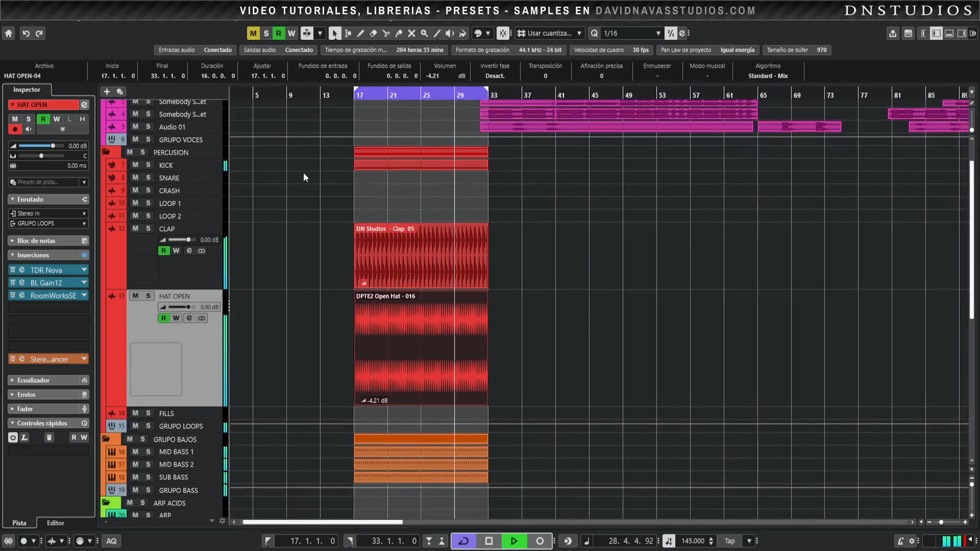The width and height of the screenshot is (980, 551).
Task: Select the Scissors split tool
Action: (386, 34)
